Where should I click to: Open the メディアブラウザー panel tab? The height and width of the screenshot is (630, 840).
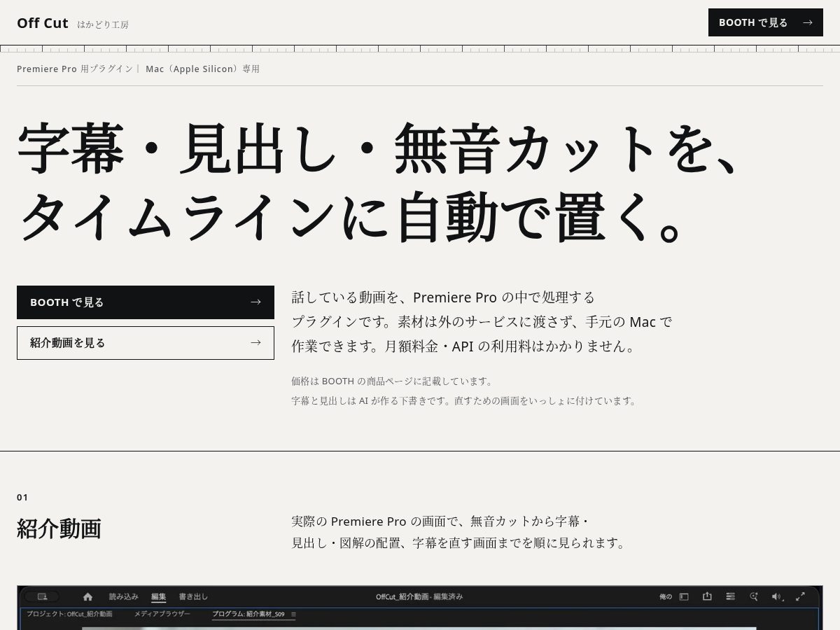(162, 614)
